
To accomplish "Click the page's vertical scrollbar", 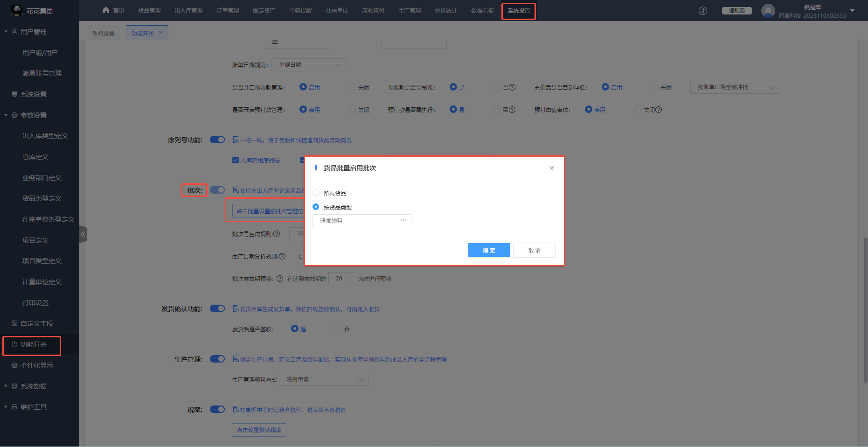I will [x=865, y=310].
